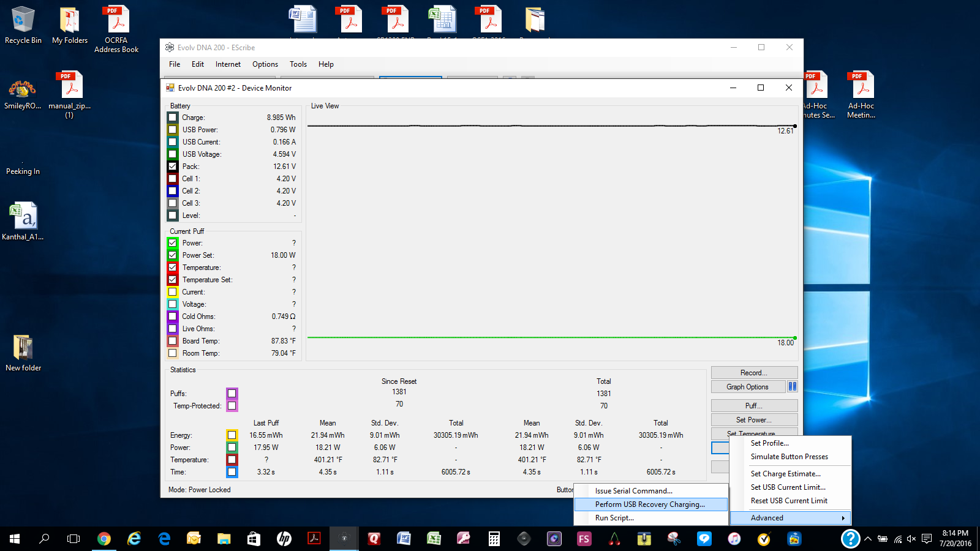
Task: Click the Adobe Acrobat taskbar icon
Action: 314,539
